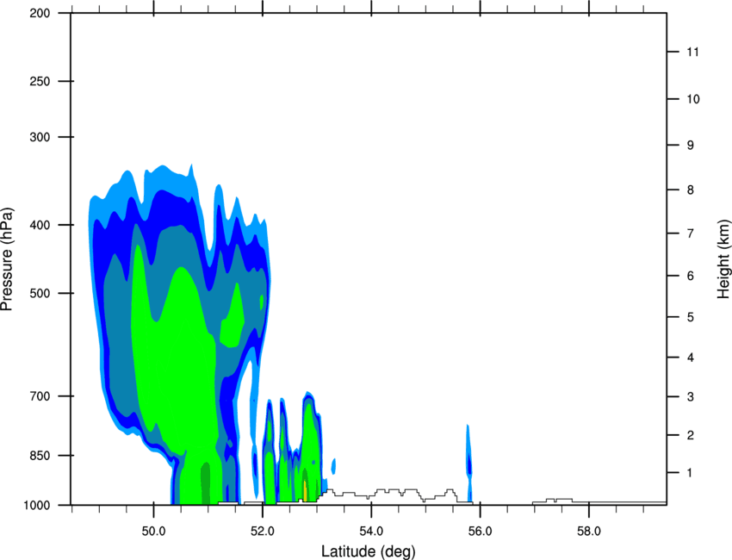The image size is (732, 560).
Task: Select the 1000 pressure tick label
Action: coord(37,506)
